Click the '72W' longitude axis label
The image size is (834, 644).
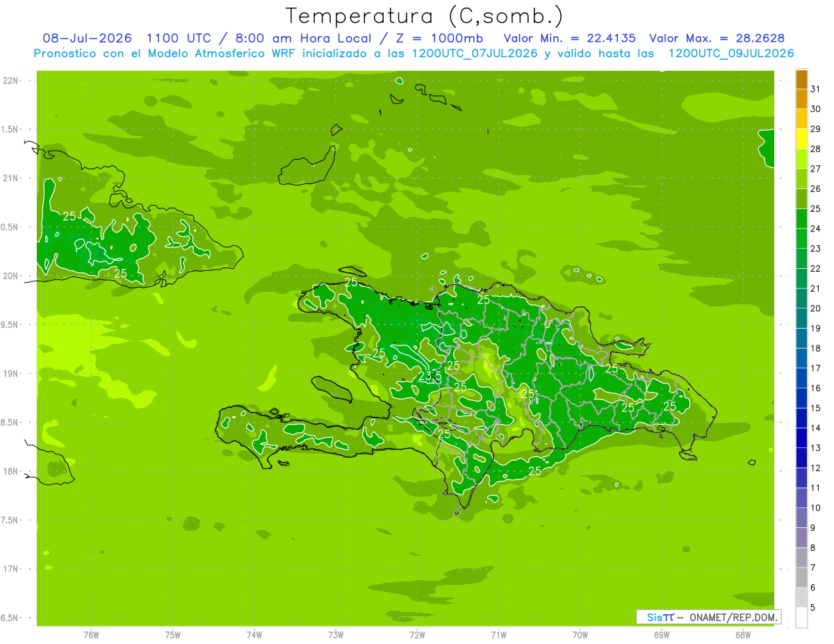(x=417, y=635)
